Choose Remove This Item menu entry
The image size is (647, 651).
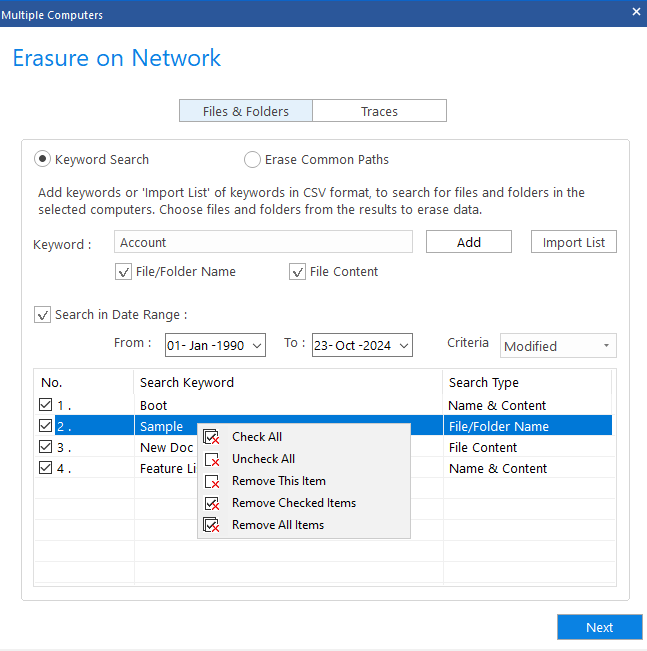(304, 481)
